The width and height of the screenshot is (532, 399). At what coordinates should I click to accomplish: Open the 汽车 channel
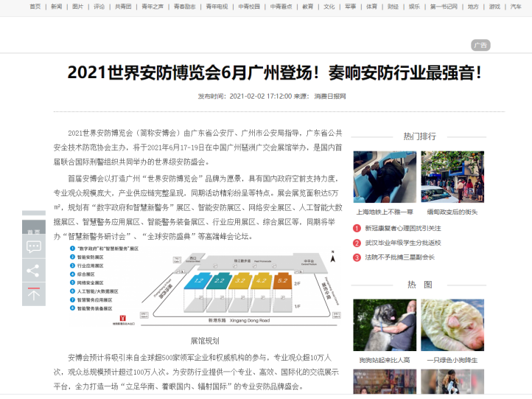pyautogui.click(x=516, y=7)
